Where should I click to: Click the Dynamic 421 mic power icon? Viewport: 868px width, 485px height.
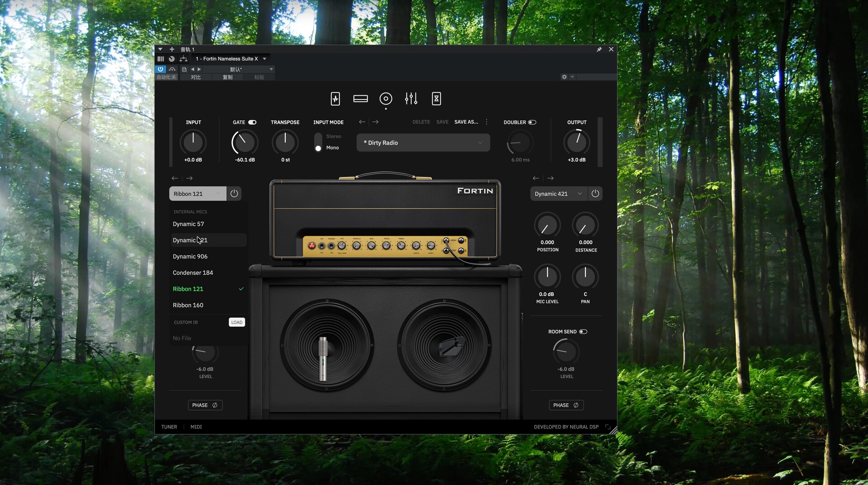(x=595, y=193)
